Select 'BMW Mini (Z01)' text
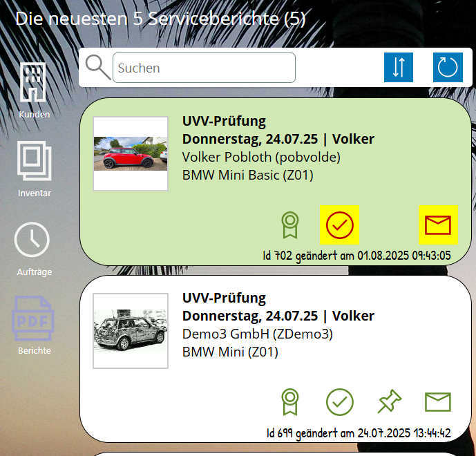476x456 pixels. click(x=230, y=352)
